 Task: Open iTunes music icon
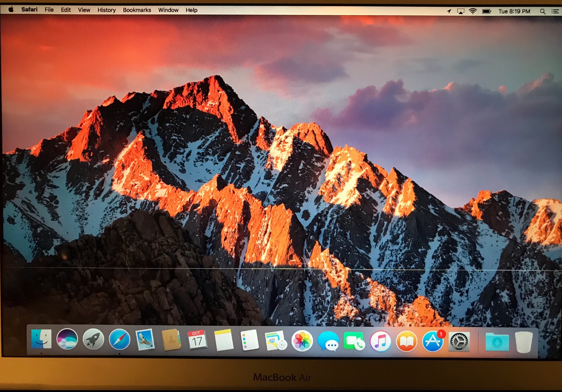[381, 342]
